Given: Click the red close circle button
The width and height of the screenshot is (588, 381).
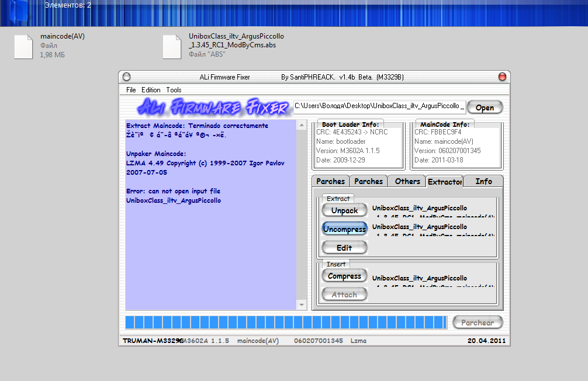Looking at the screenshot, I should pos(502,77).
